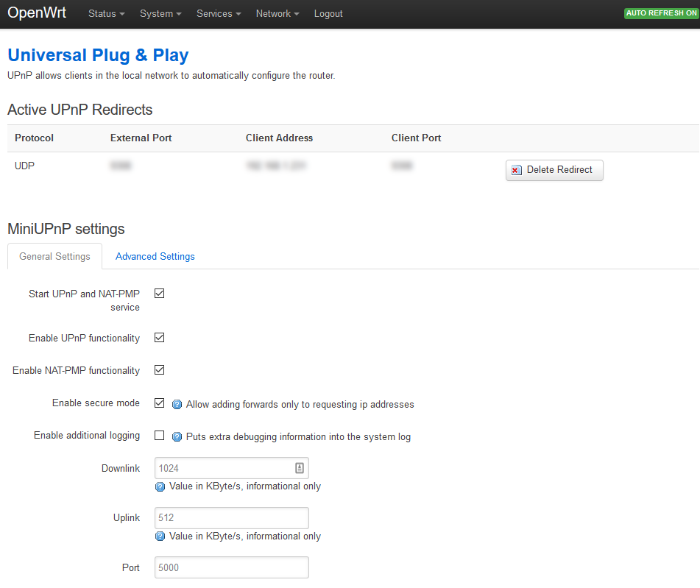Switch to the Advanced Settings tab

click(x=155, y=256)
